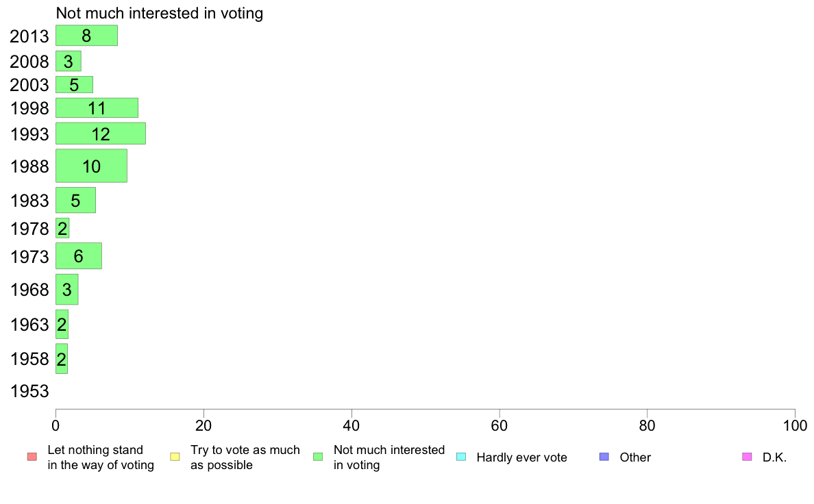Click the 1953 year label
The width and height of the screenshot is (814, 504).
coord(29,391)
